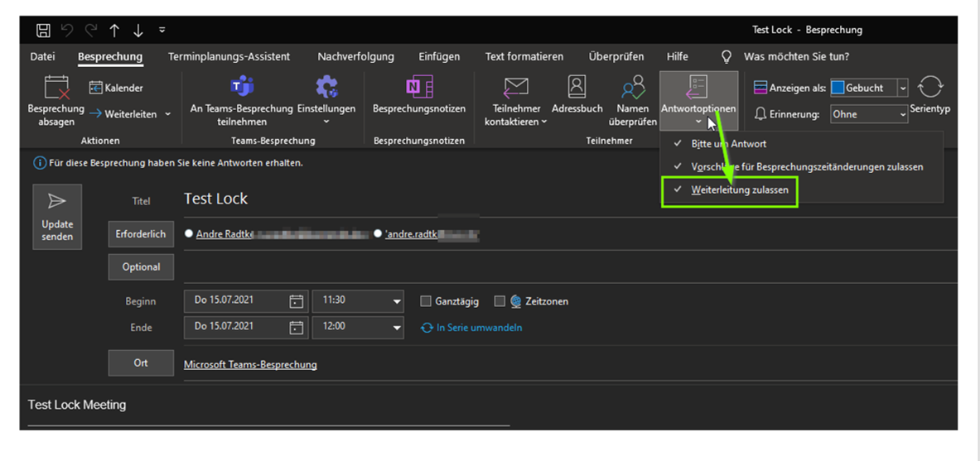The height and width of the screenshot is (461, 980).
Task: Click the Ort button
Action: (141, 363)
